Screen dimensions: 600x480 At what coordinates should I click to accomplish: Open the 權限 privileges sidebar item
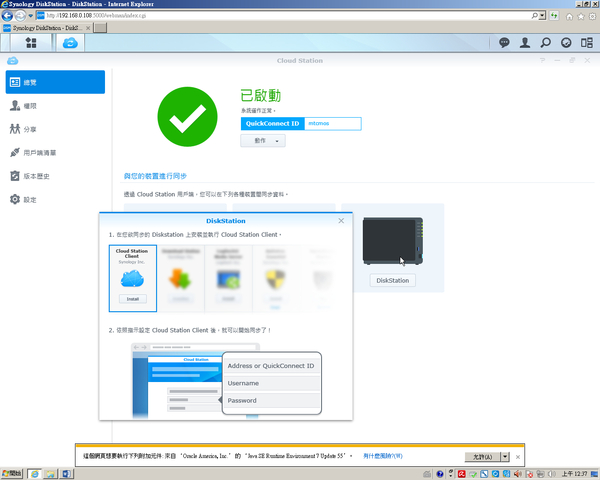click(55, 106)
